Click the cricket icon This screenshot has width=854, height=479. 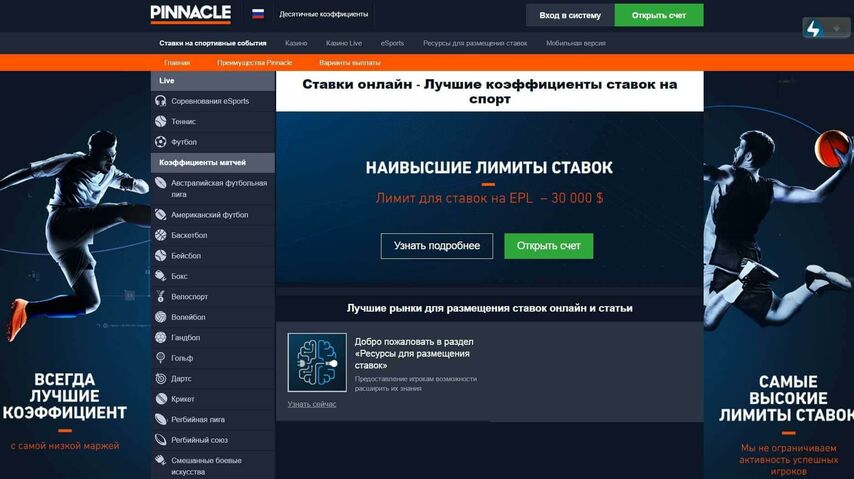tap(161, 399)
